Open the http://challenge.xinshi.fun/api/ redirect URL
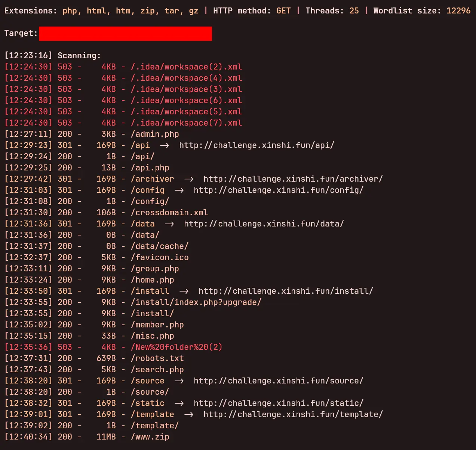Viewport: 476px width, 450px height. coord(257,145)
